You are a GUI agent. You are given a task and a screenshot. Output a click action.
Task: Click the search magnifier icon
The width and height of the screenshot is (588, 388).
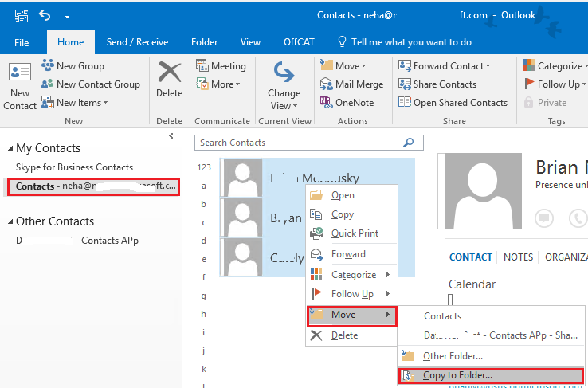click(x=408, y=143)
